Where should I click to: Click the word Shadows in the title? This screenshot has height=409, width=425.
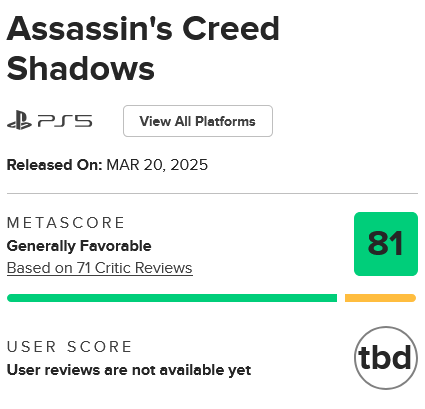81,69
